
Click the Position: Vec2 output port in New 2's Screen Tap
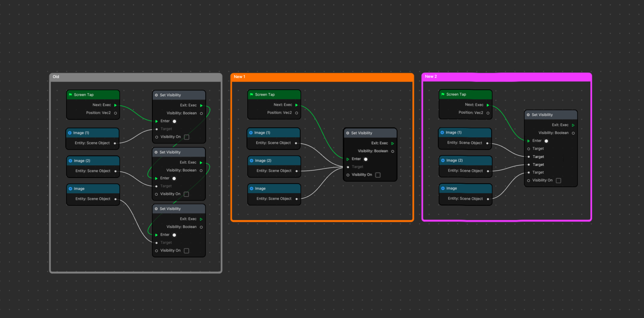click(488, 113)
